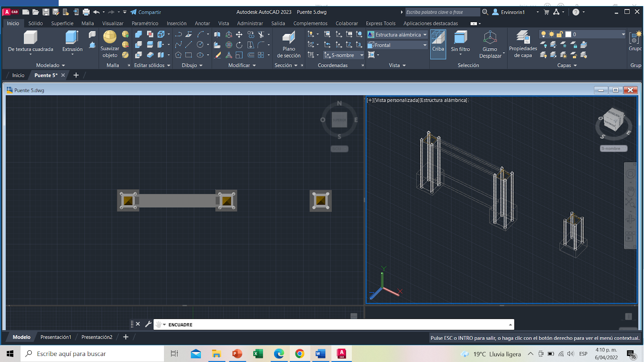Click the command line customize wrench icon
Screen dimensions: 644x362
coord(148,324)
